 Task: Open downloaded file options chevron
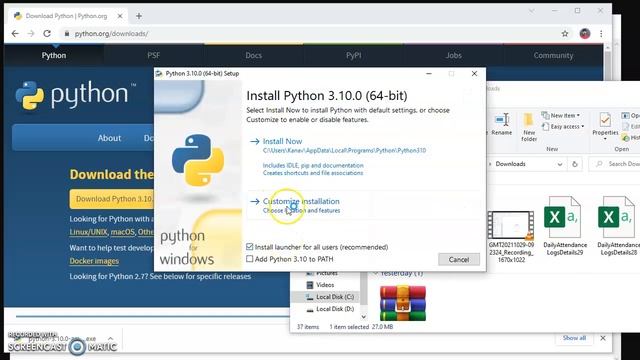point(110,338)
